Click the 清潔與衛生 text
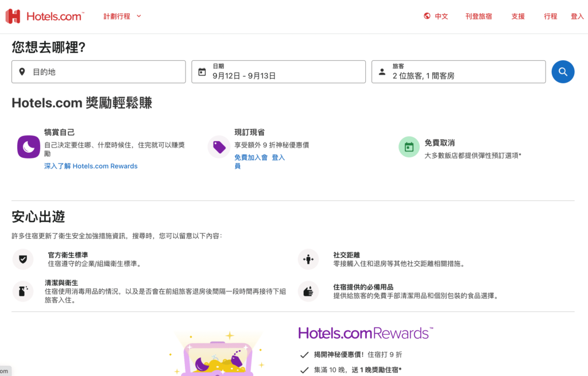588x376 pixels. click(61, 282)
